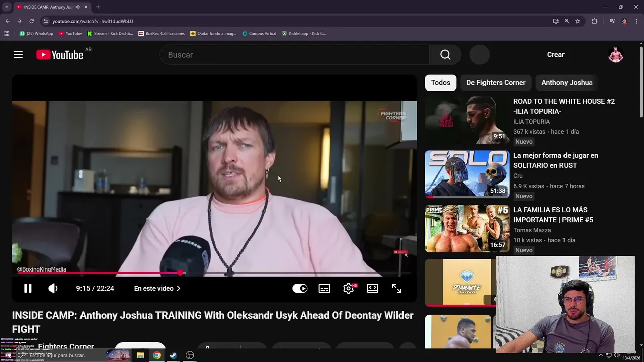
Task: Click the ILIA TOPURIA channel name
Action: point(531,122)
